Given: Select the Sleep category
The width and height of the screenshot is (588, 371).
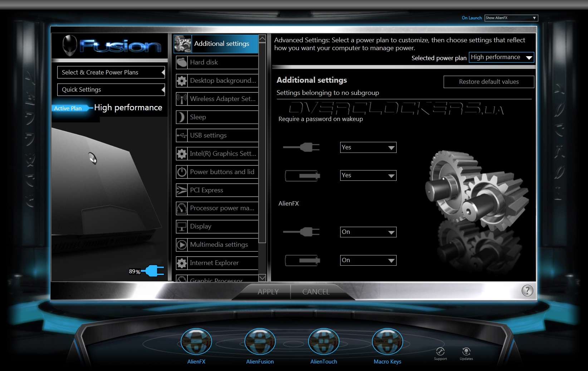Looking at the screenshot, I should pyautogui.click(x=217, y=117).
